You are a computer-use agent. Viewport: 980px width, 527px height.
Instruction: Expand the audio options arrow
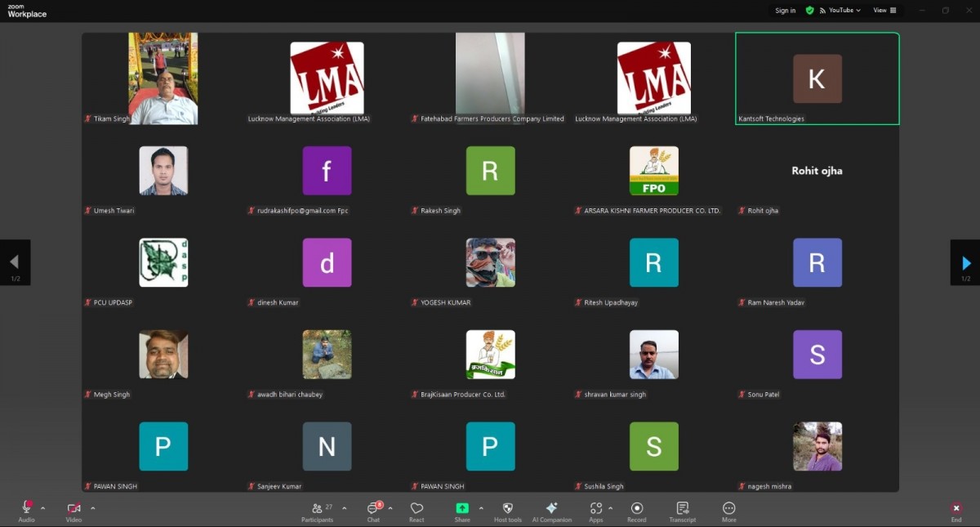[43, 508]
